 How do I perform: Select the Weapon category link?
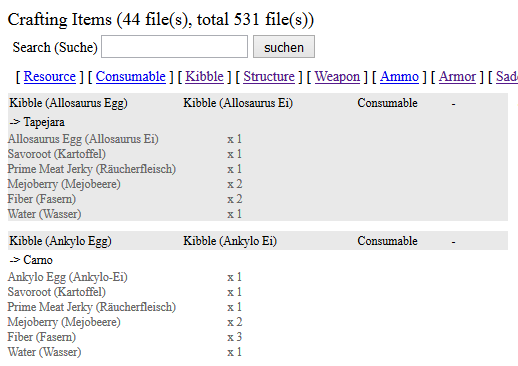(337, 77)
